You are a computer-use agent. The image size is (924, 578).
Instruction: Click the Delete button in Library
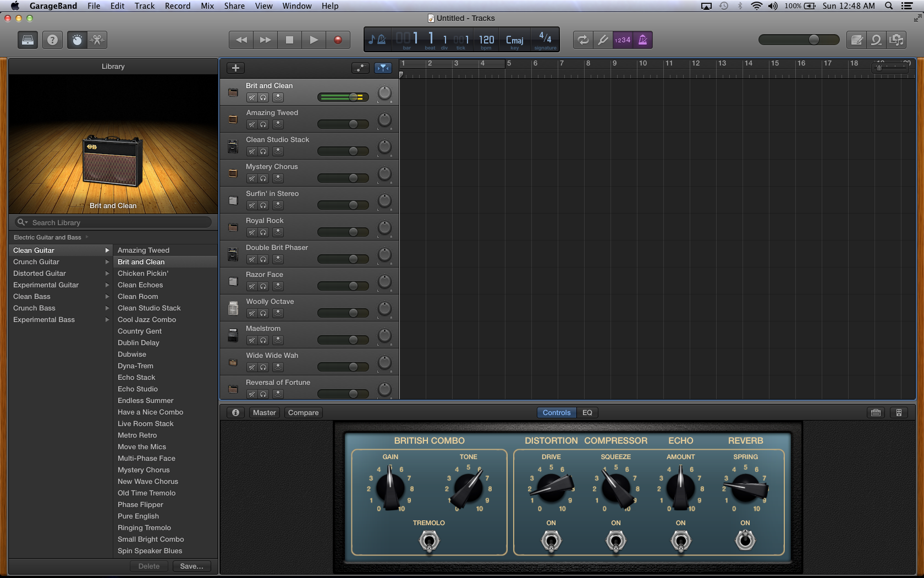149,566
